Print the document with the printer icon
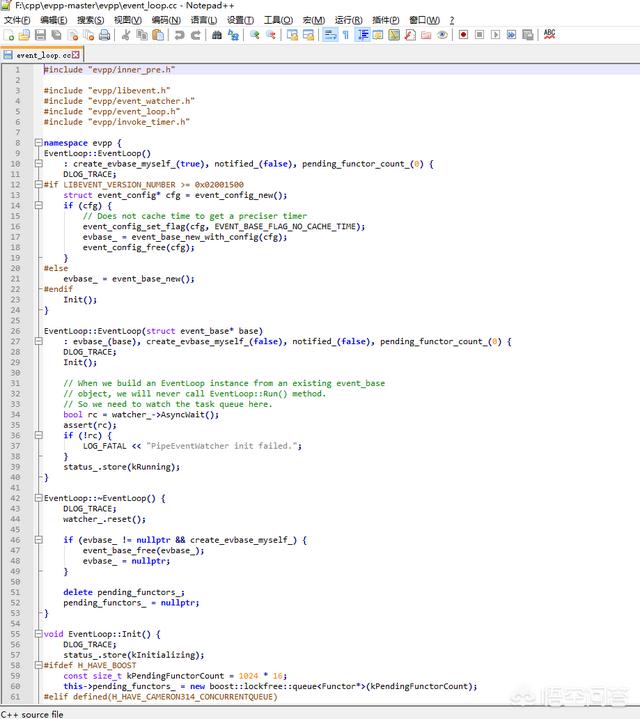The height and width of the screenshot is (719, 640). click(x=105, y=35)
